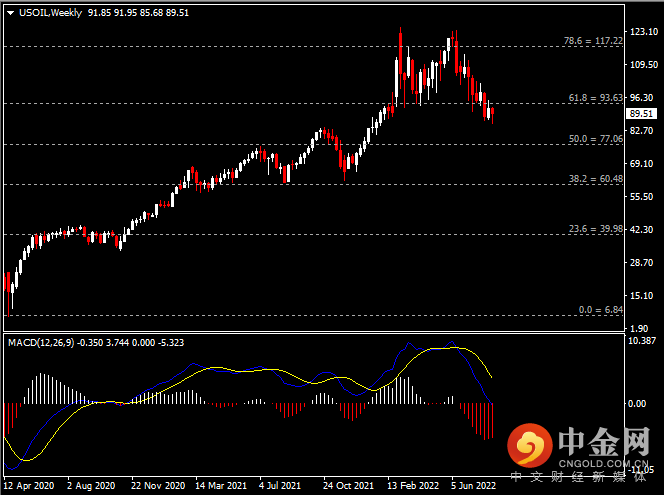664x495 pixels.
Task: Select the 50.0 = 77.06 retracement line label
Action: click(x=595, y=139)
